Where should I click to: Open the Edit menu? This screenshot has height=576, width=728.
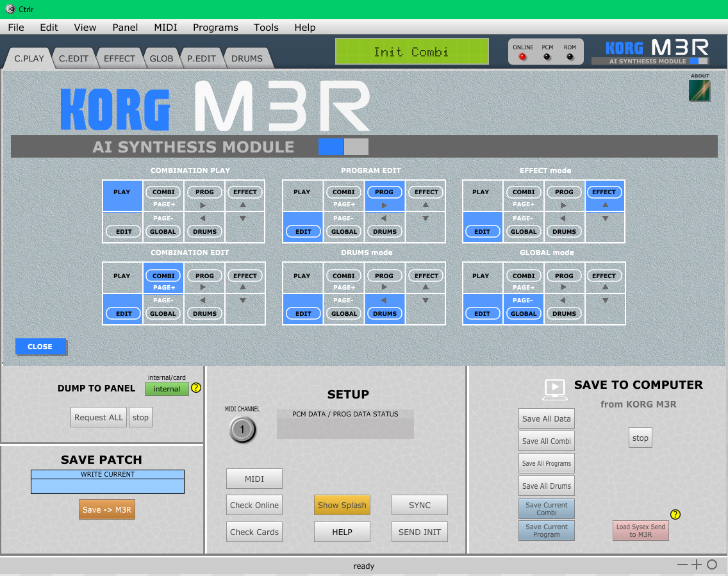point(49,28)
